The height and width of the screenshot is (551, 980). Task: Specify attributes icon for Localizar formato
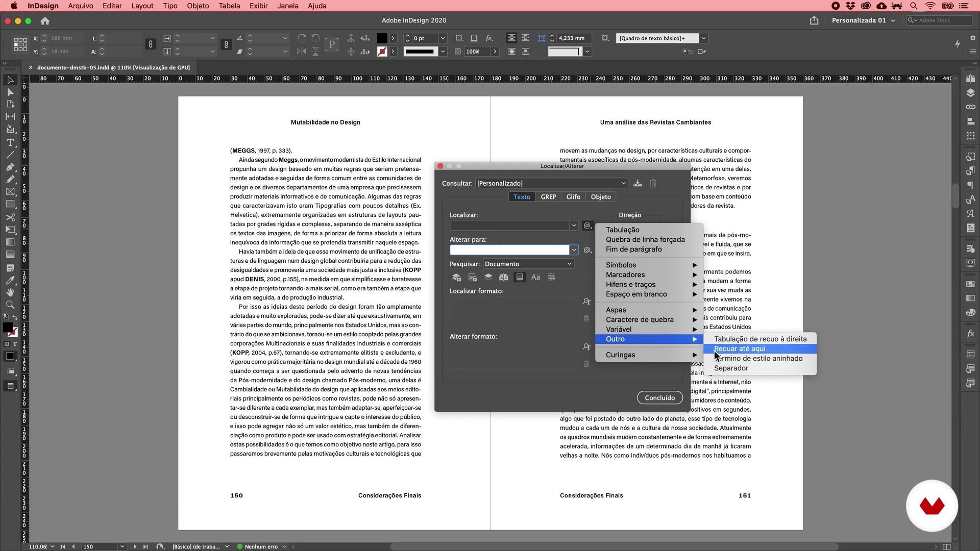586,302
